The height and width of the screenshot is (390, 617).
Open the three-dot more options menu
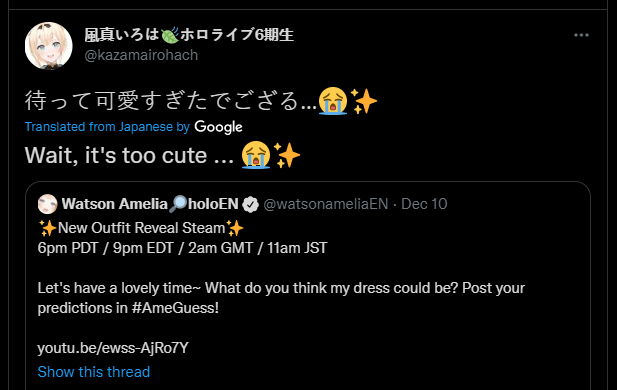581,35
